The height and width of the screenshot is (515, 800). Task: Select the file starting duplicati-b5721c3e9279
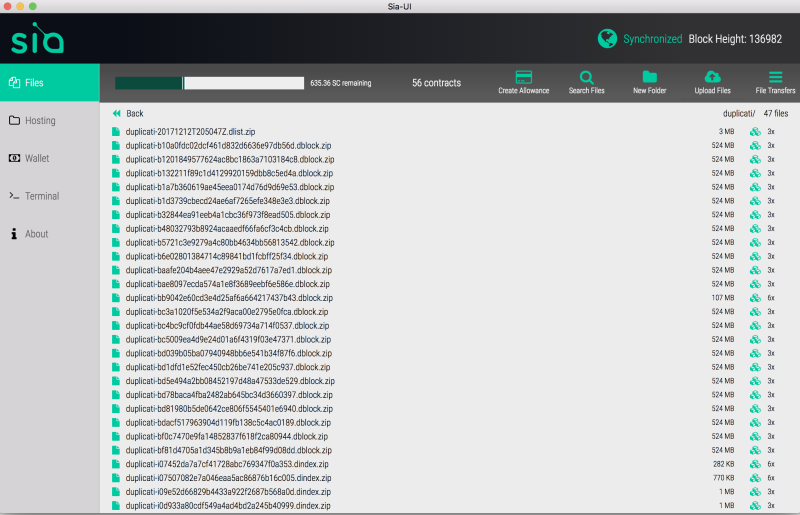(x=230, y=242)
